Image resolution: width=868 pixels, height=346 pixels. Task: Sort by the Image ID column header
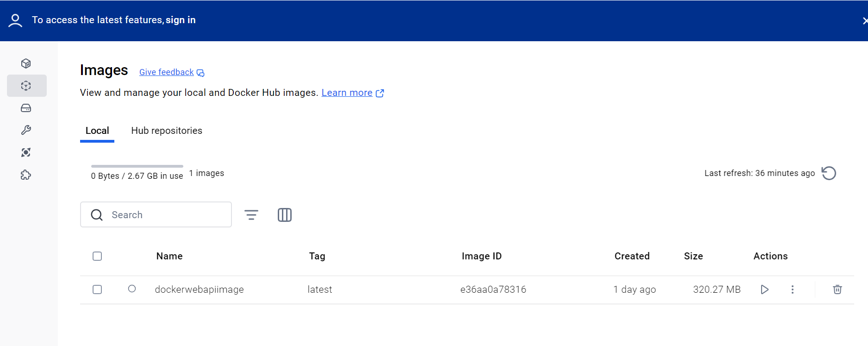481,256
